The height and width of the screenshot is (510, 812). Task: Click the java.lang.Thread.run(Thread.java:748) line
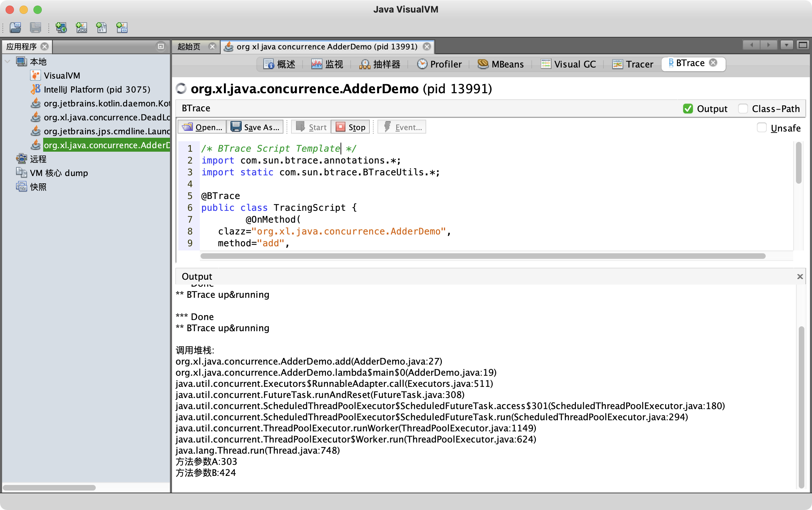[258, 451]
